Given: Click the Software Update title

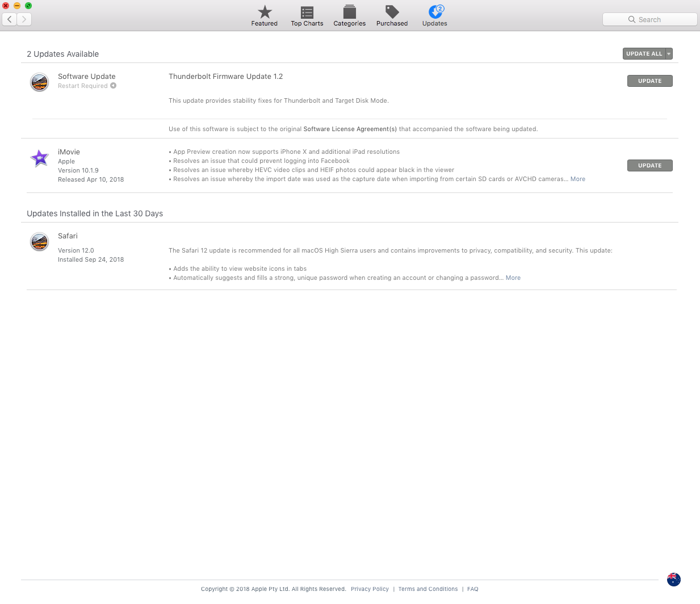Looking at the screenshot, I should click(x=87, y=76).
